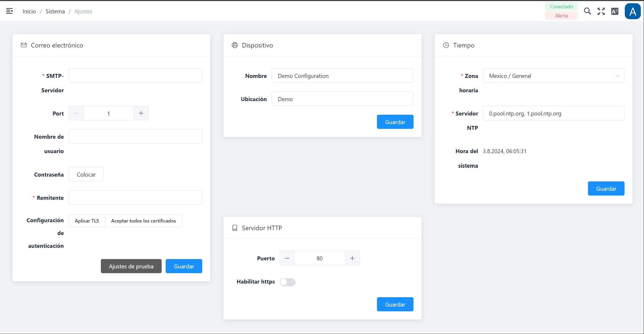Increase HTTP Puerto with plus icon
This screenshot has width=644, height=334.
352,258
